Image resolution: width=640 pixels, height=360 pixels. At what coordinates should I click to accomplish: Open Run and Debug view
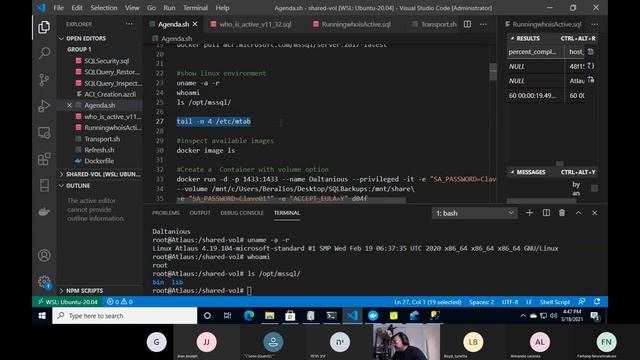pyautogui.click(x=44, y=106)
